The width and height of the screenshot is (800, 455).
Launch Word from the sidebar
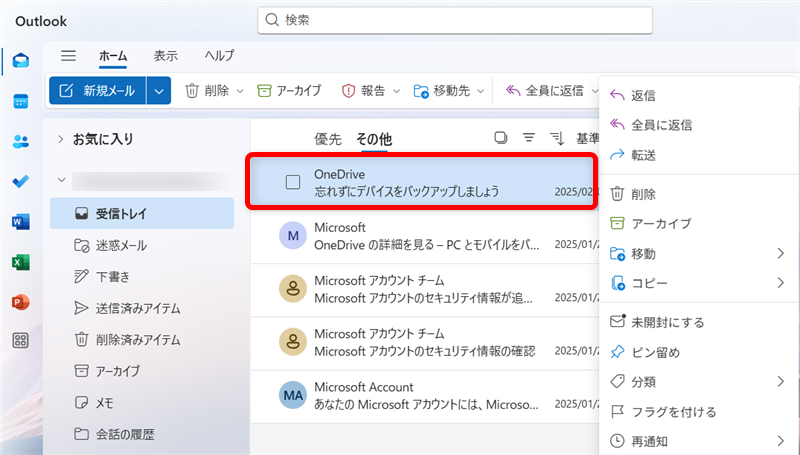coord(20,222)
